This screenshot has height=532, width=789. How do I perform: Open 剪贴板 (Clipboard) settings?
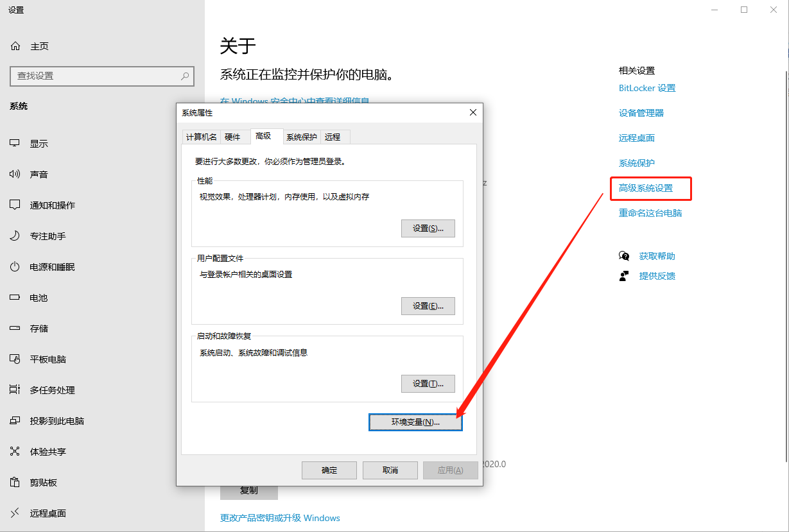(46, 482)
